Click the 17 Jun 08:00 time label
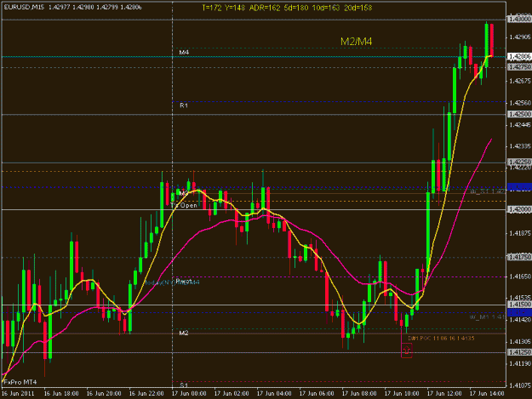 point(359,394)
